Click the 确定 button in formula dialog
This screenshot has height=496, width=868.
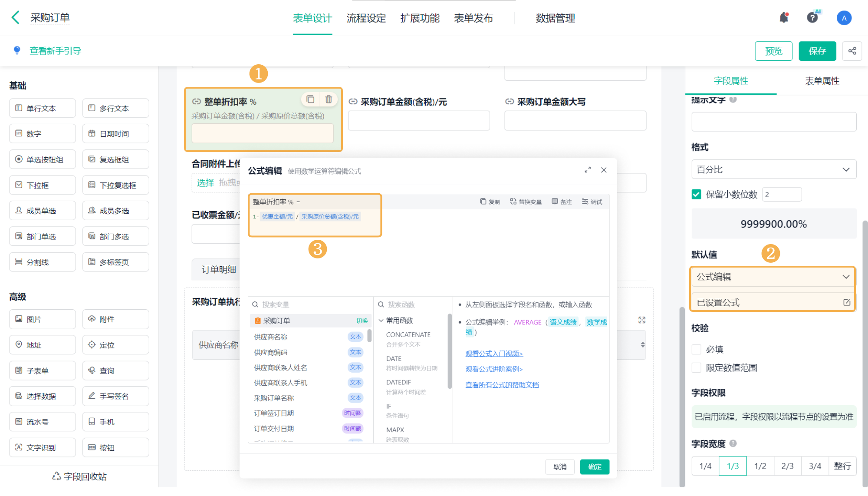pos(594,466)
